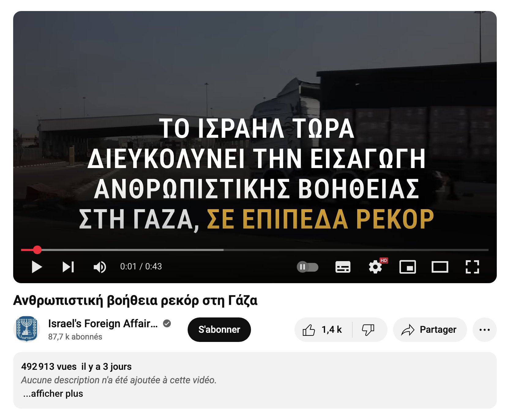Viewport: 513px width, 420px height.
Task: Toggle the autoplay switch
Action: pos(307,267)
